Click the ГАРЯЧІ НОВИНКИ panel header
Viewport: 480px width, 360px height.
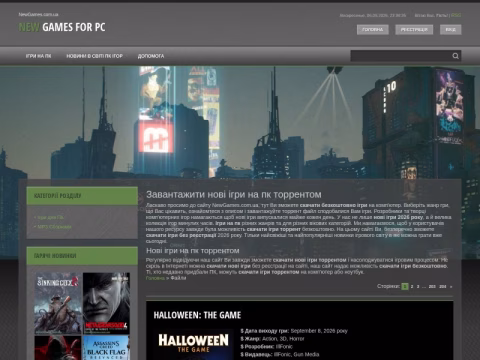point(82,256)
